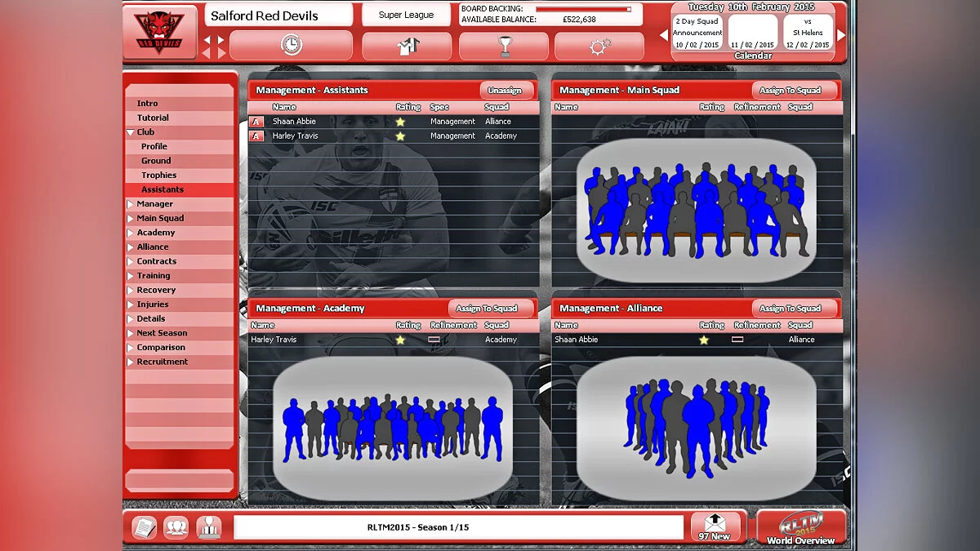Open the clock time-advance button
Viewport: 980px width, 551px height.
[291, 46]
